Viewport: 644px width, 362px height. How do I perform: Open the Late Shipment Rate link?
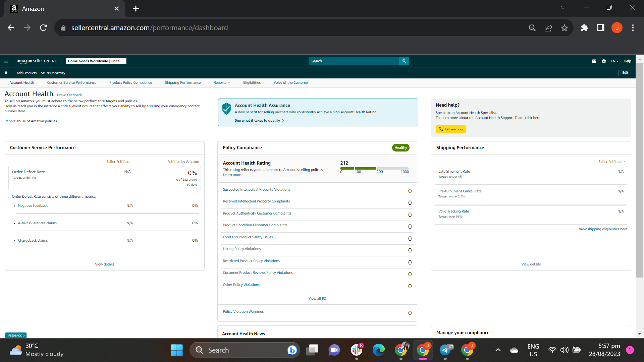[454, 172]
